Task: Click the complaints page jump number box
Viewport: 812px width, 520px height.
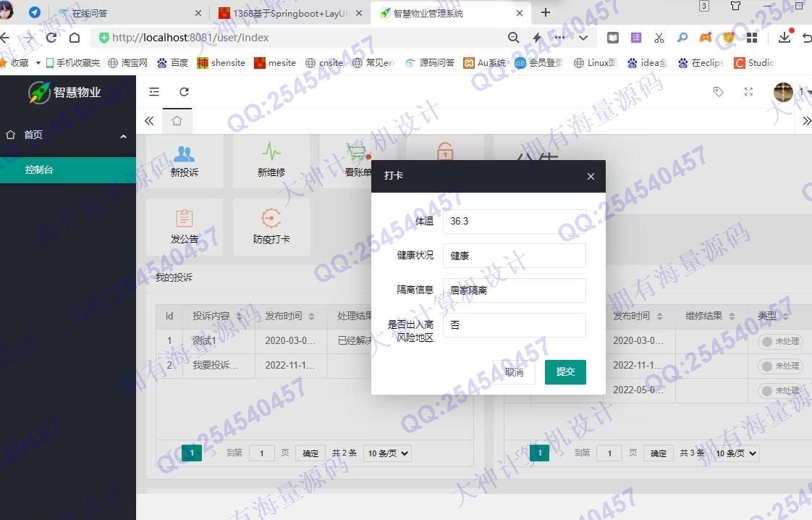Action: click(261, 453)
